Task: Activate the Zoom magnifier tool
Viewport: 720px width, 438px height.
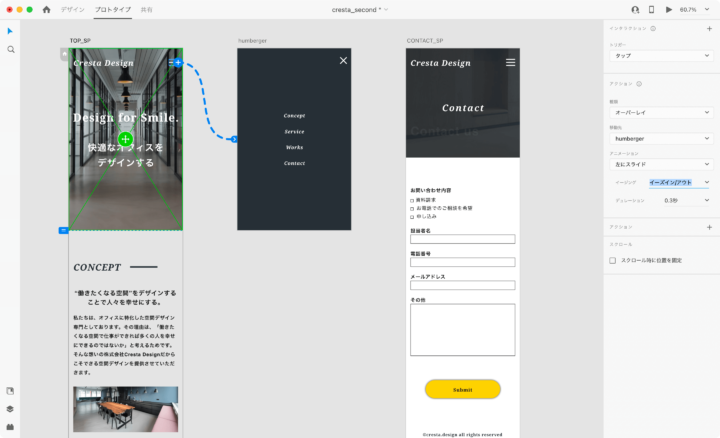Action: click(x=11, y=50)
